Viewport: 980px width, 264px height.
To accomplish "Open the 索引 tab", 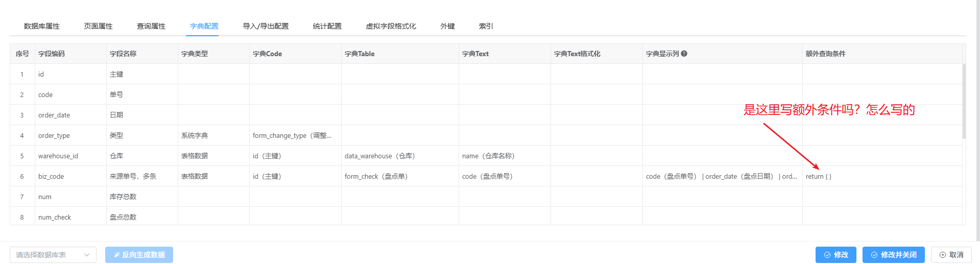I will [x=486, y=26].
